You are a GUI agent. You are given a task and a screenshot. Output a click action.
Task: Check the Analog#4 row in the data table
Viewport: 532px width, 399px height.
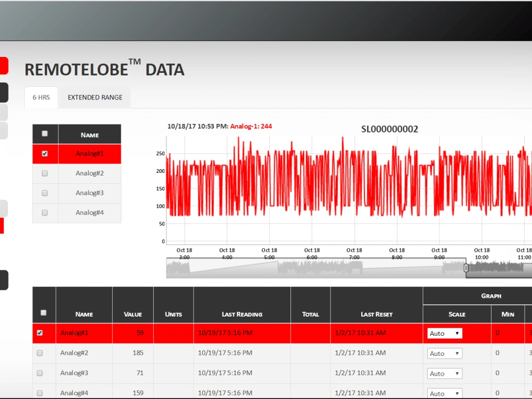tap(40, 393)
